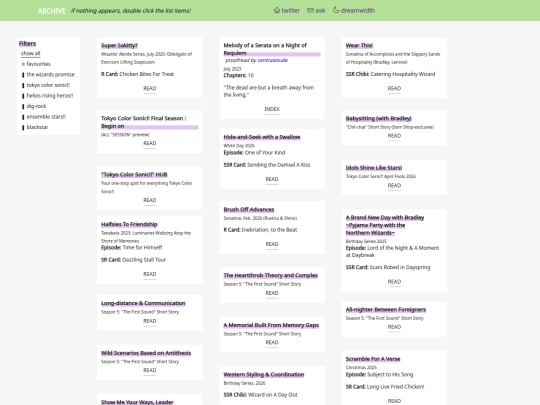Open the 'Wear This!' title

coord(359,45)
